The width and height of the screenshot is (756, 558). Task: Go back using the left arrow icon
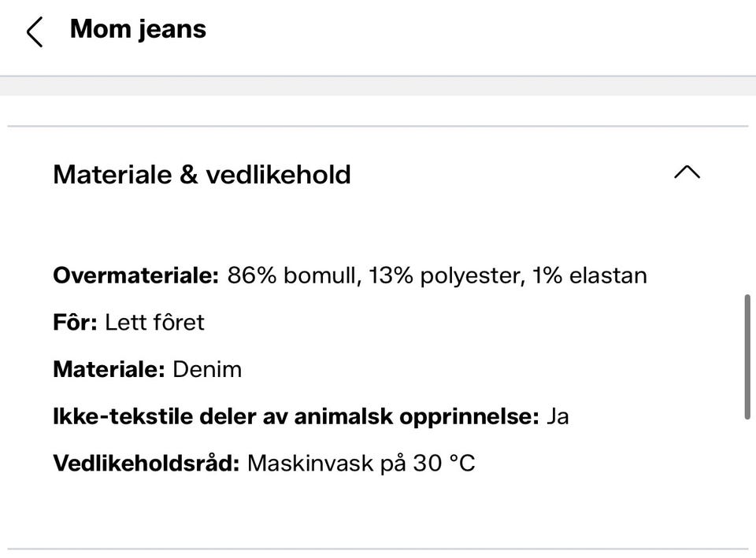click(x=35, y=31)
